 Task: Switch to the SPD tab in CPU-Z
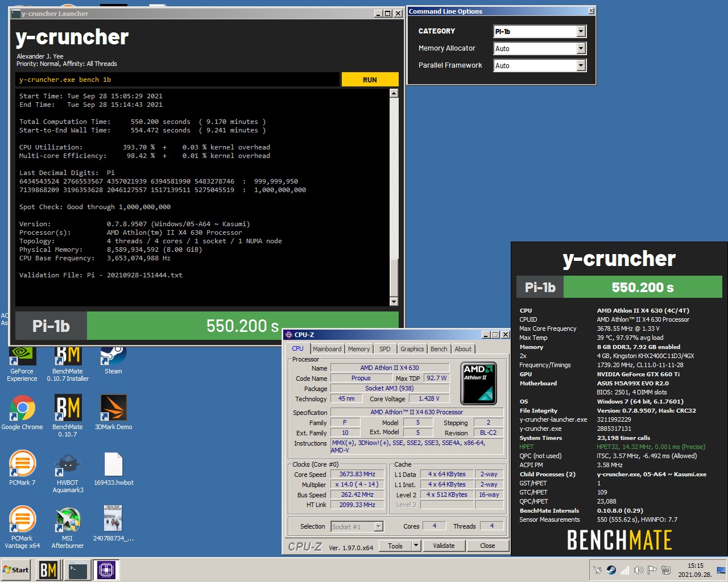(x=385, y=349)
